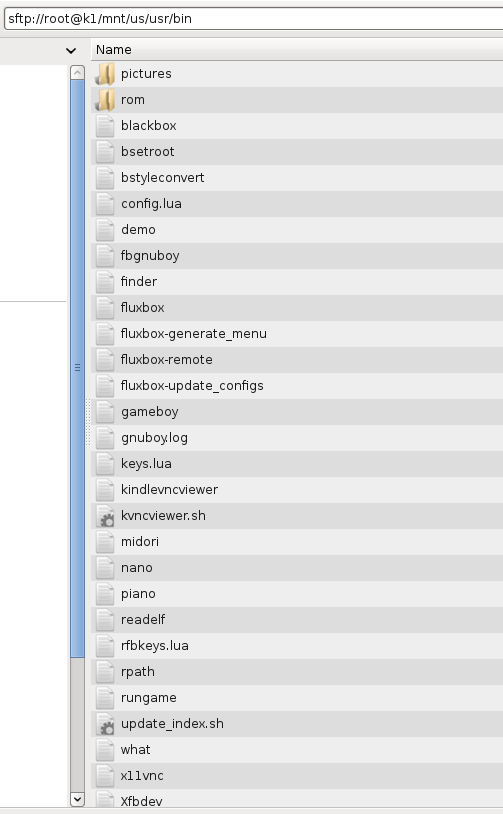Open the rom folder icon
This screenshot has width=503, height=814.
coord(105,100)
